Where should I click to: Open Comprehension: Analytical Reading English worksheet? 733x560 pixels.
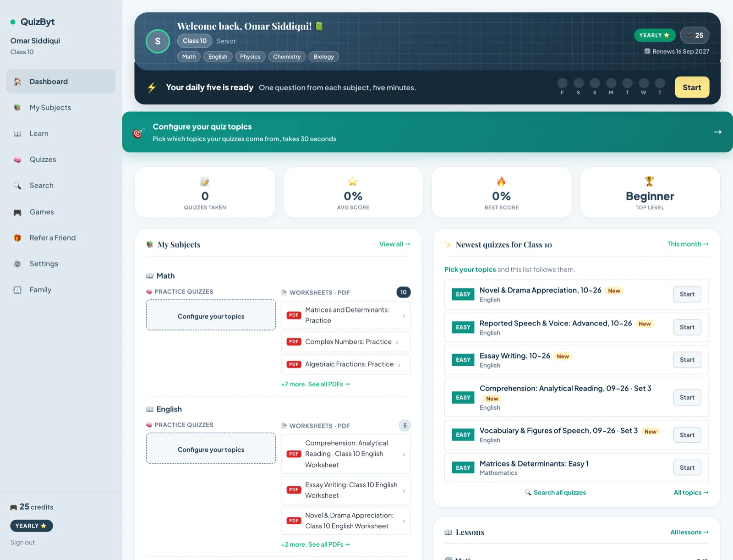pos(346,454)
